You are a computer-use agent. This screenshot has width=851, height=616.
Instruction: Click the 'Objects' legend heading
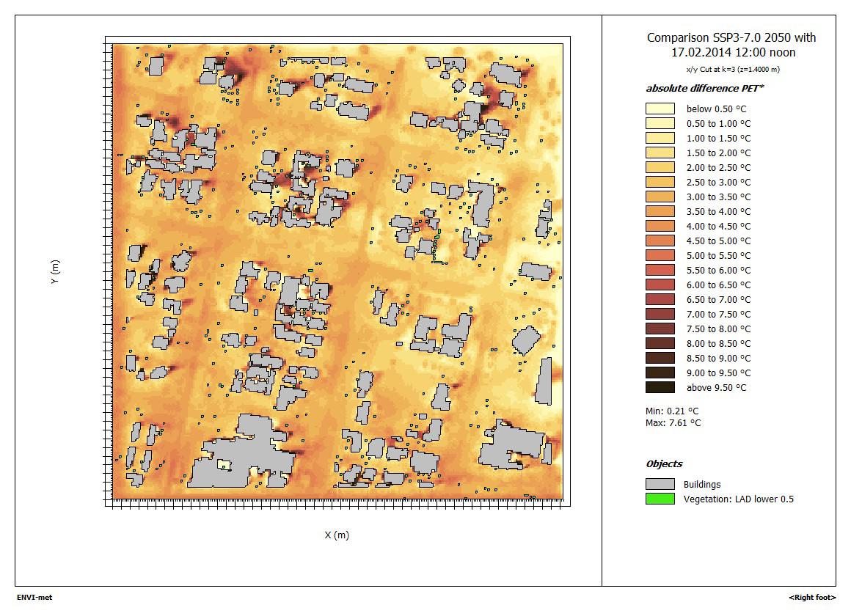(664, 464)
